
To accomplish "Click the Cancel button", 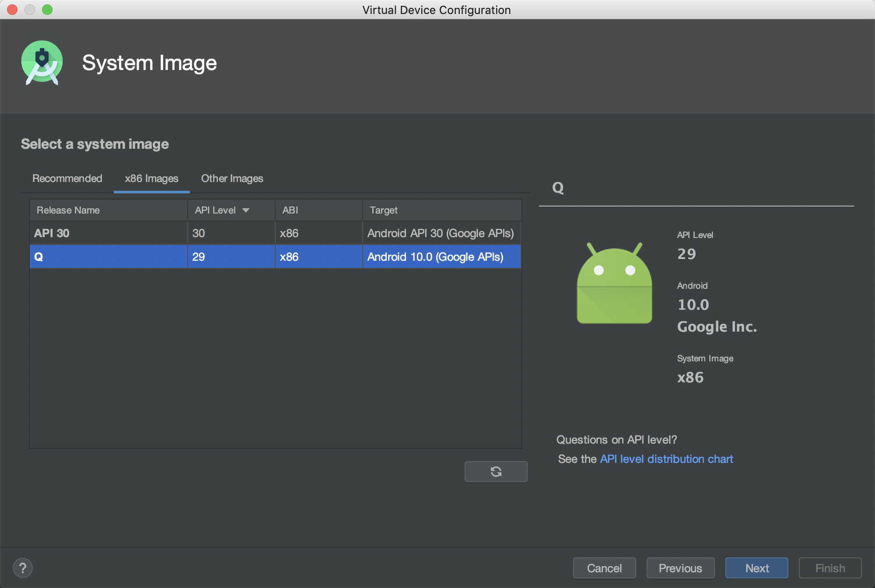I will click(604, 568).
